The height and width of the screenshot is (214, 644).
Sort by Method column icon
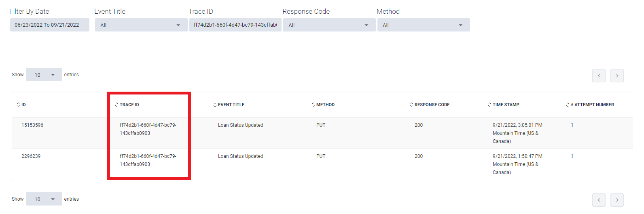point(313,105)
